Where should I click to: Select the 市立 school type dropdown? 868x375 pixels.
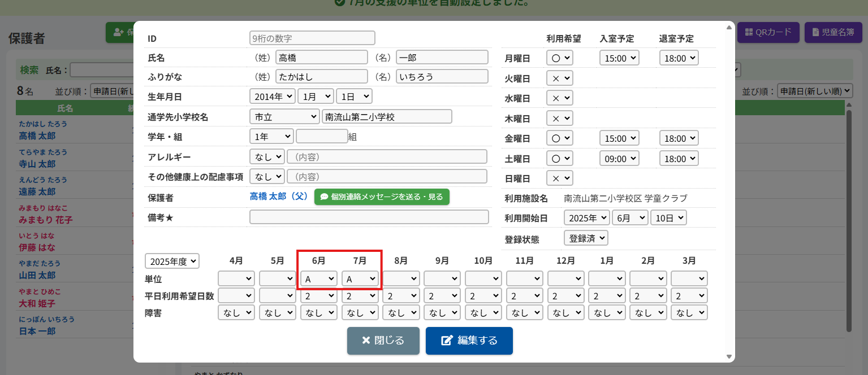click(284, 116)
